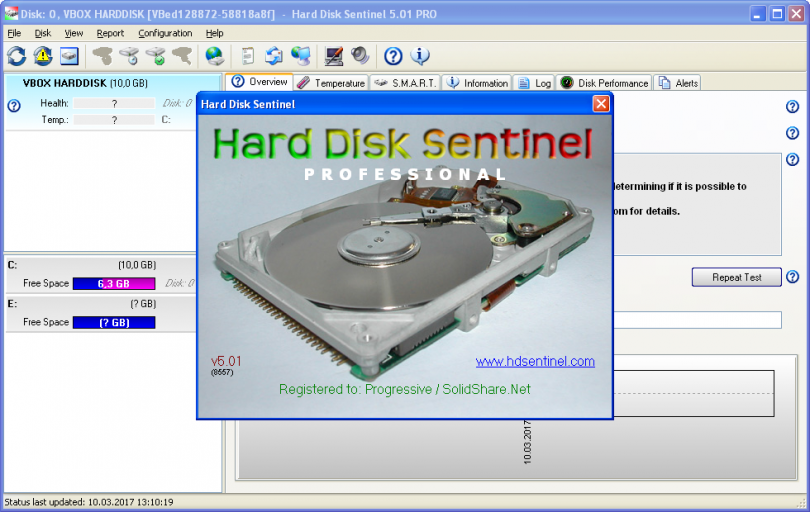810x512 pixels.
Task: Click the blue Refresh arrows toolbar icon
Action: coord(17,56)
